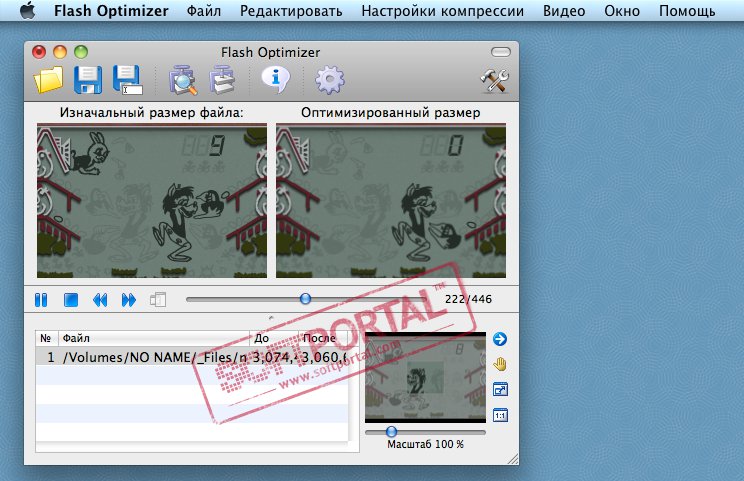Image resolution: width=744 pixels, height=481 pixels.
Task: Sort by the До column header
Action: (x=274, y=338)
